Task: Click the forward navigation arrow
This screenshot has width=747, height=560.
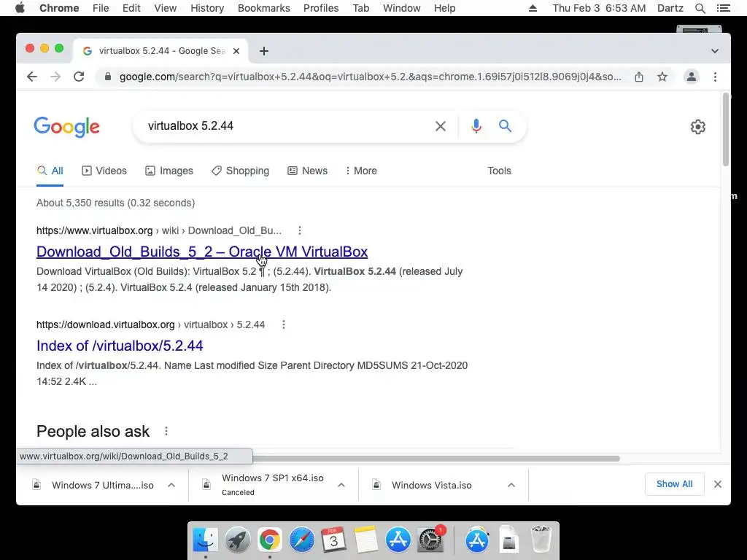Action: [55, 77]
